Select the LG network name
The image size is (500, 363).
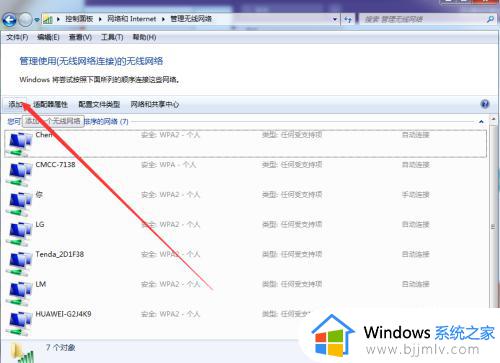click(40, 224)
